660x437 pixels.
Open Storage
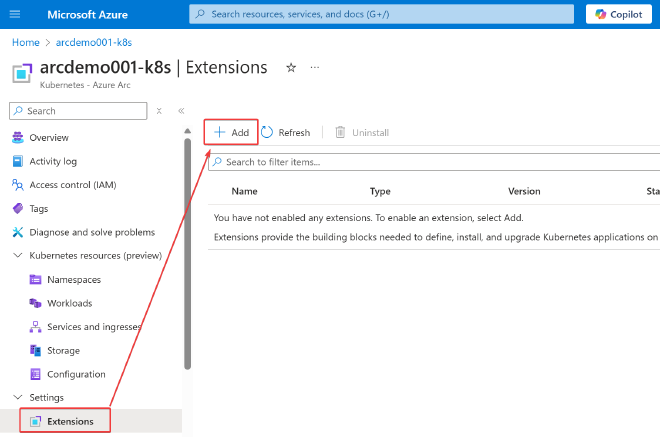click(x=63, y=350)
